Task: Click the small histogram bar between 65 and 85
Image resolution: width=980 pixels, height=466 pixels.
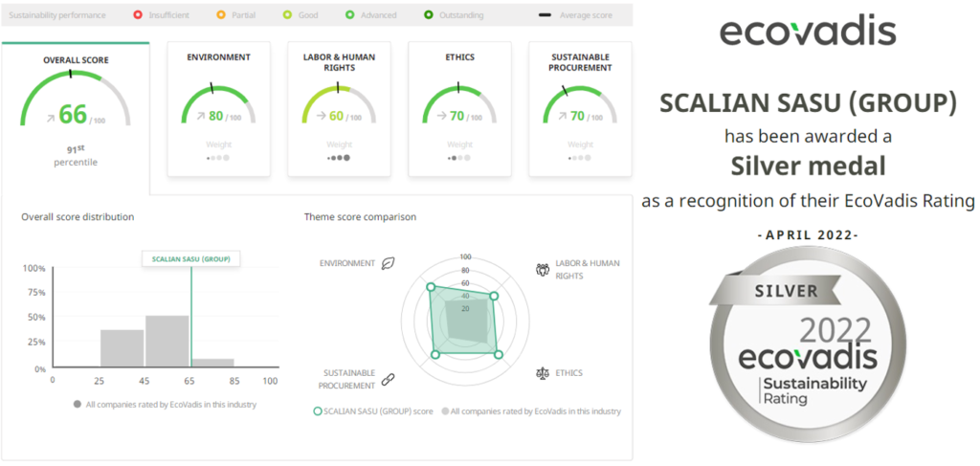Action: [213, 363]
